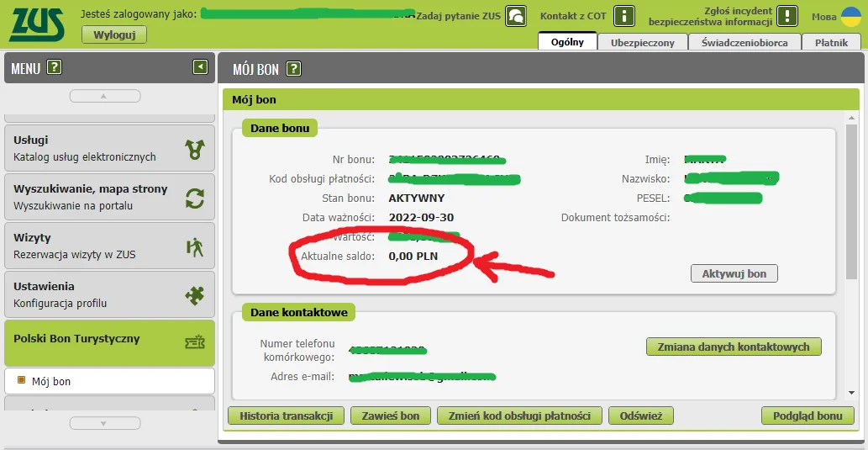
Task: Click the Мова language label
Action: click(824, 17)
